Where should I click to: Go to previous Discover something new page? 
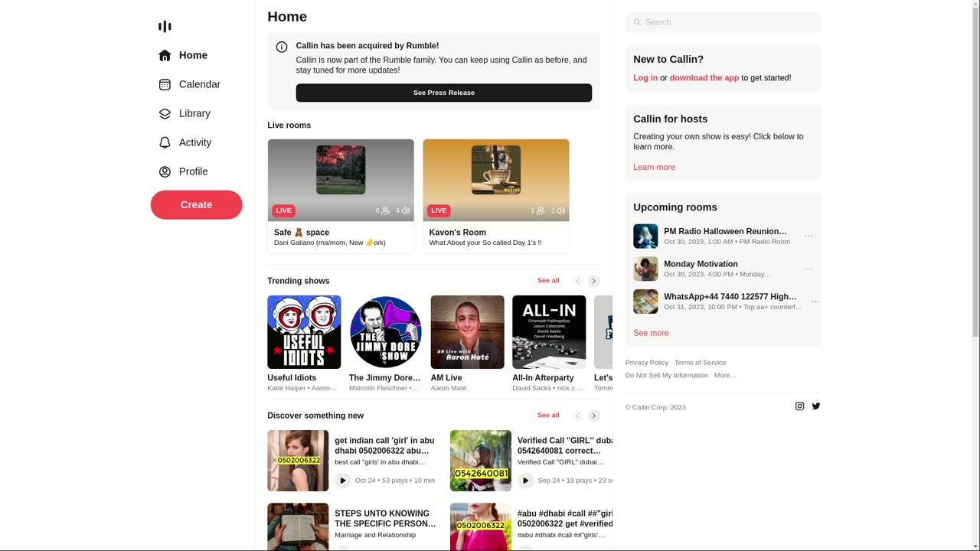pos(578,416)
